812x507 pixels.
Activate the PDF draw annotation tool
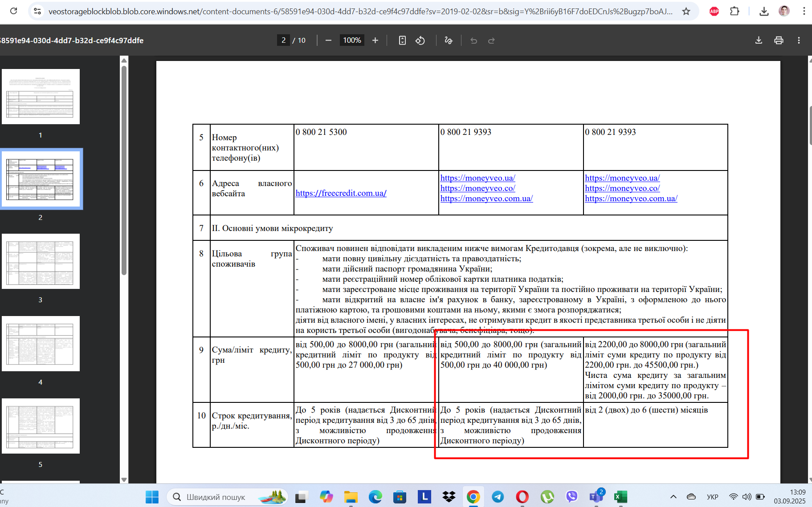448,41
